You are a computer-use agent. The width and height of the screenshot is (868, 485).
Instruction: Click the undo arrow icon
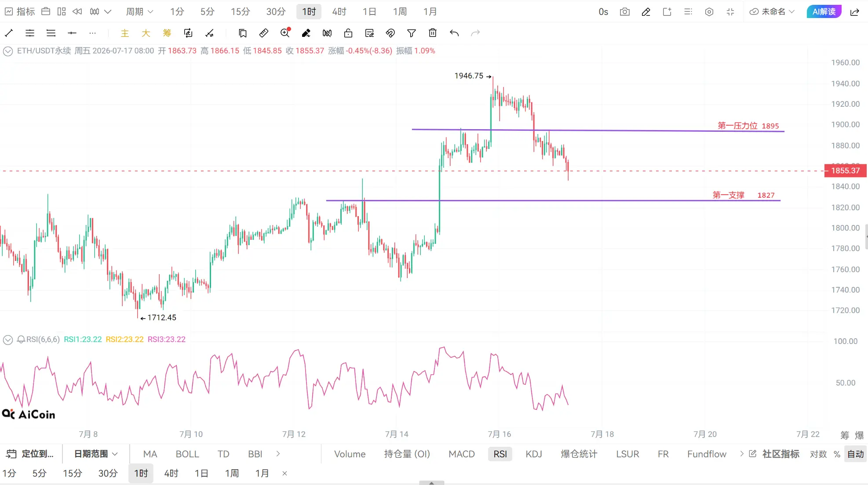point(454,33)
